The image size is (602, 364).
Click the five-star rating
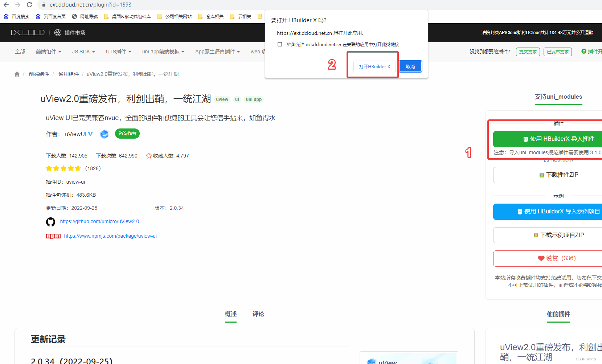point(64,168)
